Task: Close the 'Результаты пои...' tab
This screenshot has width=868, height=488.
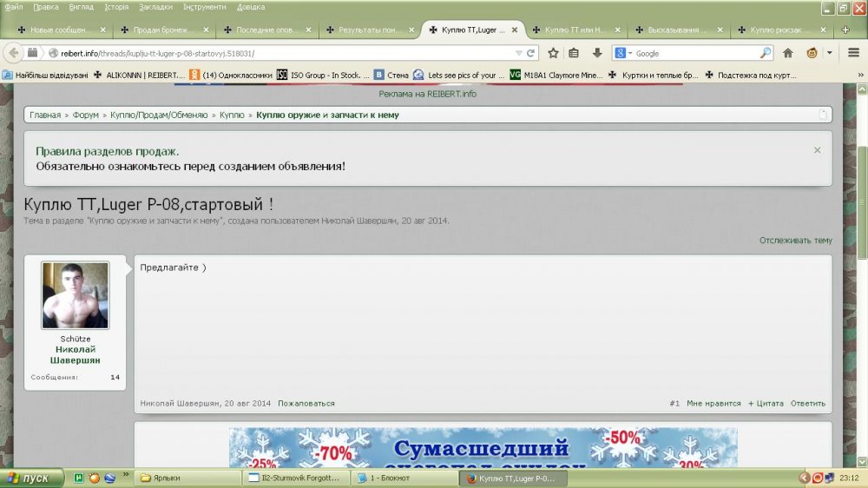Action: coord(411,30)
